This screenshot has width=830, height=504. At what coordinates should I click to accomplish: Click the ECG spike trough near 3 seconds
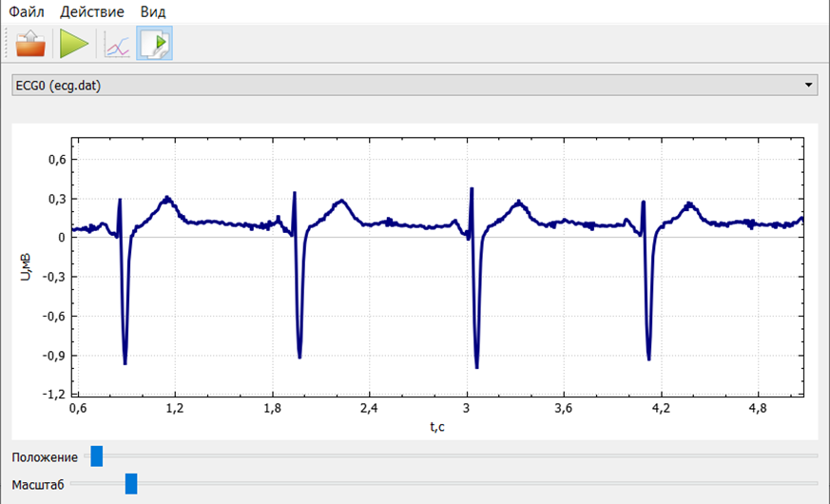(x=476, y=366)
